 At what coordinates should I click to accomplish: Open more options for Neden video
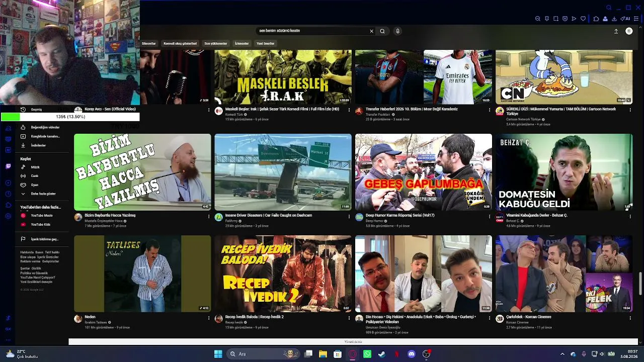click(x=209, y=318)
